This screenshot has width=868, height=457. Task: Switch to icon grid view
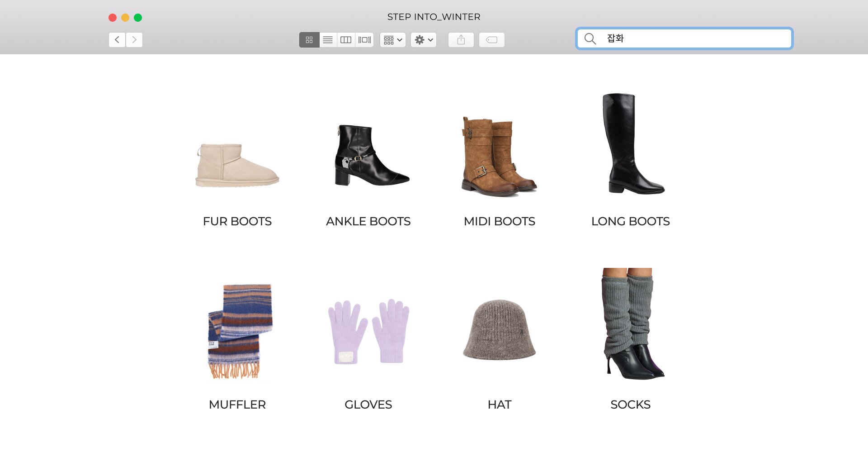(x=309, y=40)
